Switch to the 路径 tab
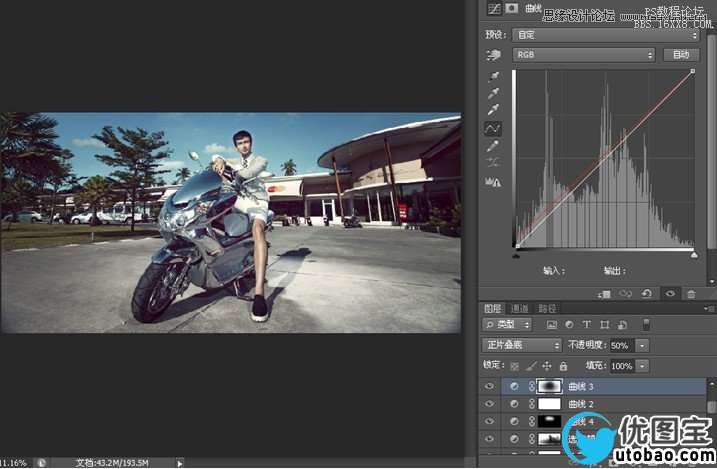Screen dimensions: 717x469 tap(546, 309)
